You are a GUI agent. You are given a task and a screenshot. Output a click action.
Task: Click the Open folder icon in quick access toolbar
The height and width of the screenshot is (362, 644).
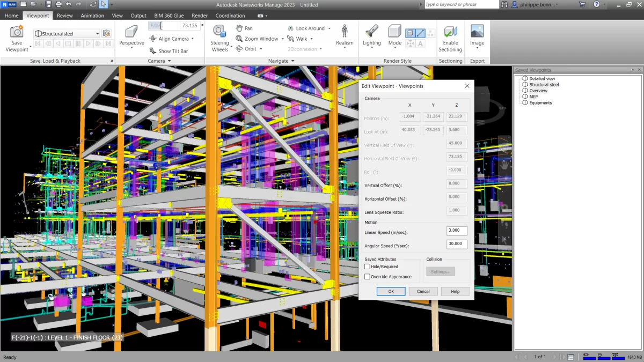33,4
